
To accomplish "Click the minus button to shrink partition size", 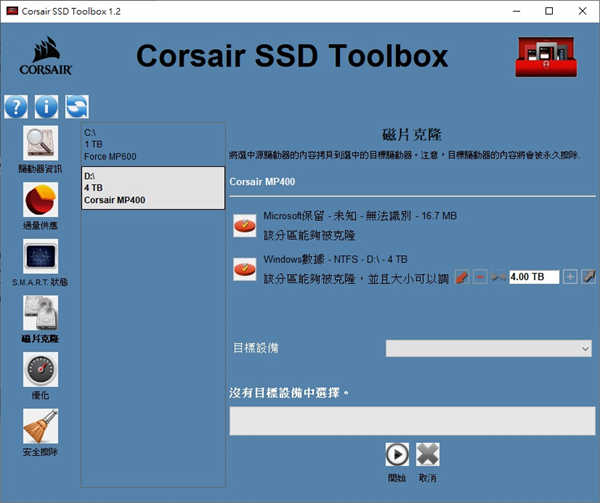I will pos(480,277).
